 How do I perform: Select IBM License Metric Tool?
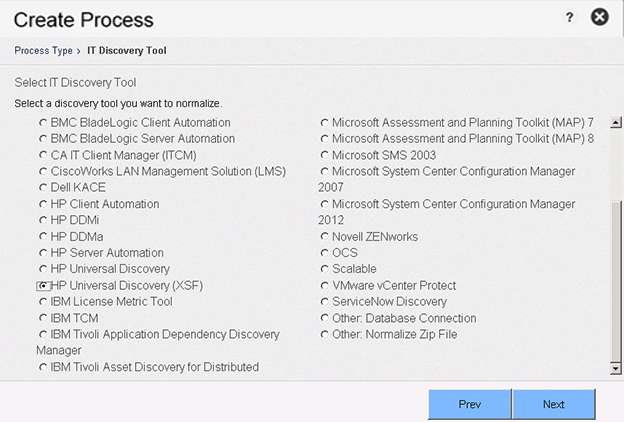(x=43, y=302)
